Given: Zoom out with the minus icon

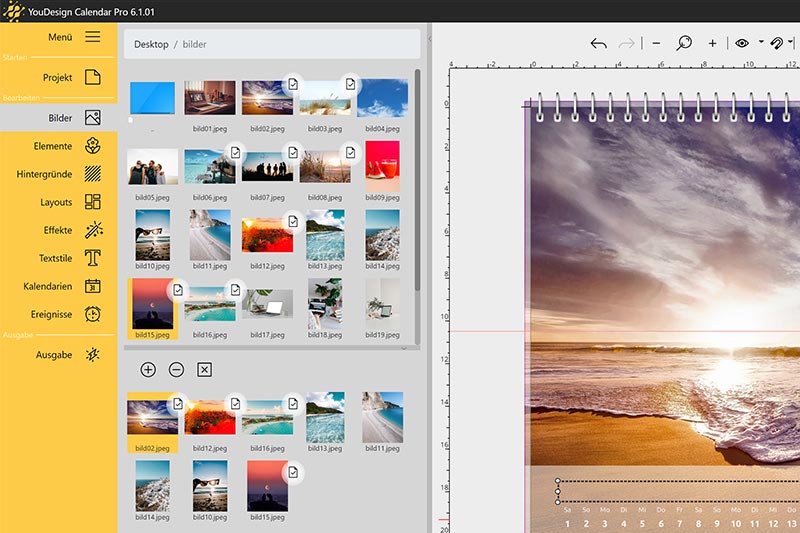Looking at the screenshot, I should pos(656,44).
